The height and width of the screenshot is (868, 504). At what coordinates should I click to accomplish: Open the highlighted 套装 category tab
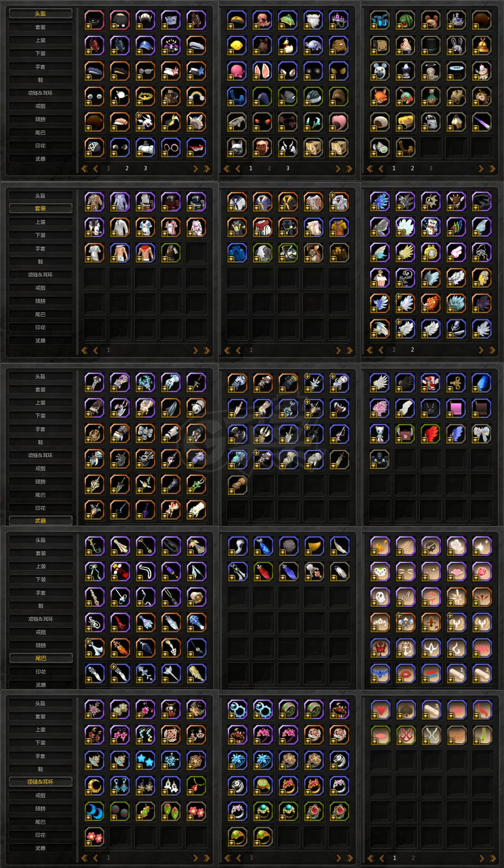pos(40,208)
